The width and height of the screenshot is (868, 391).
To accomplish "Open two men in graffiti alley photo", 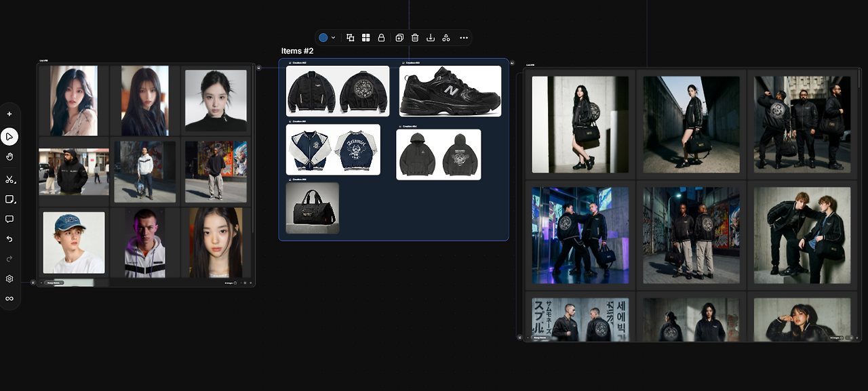I will pyautogui.click(x=691, y=235).
